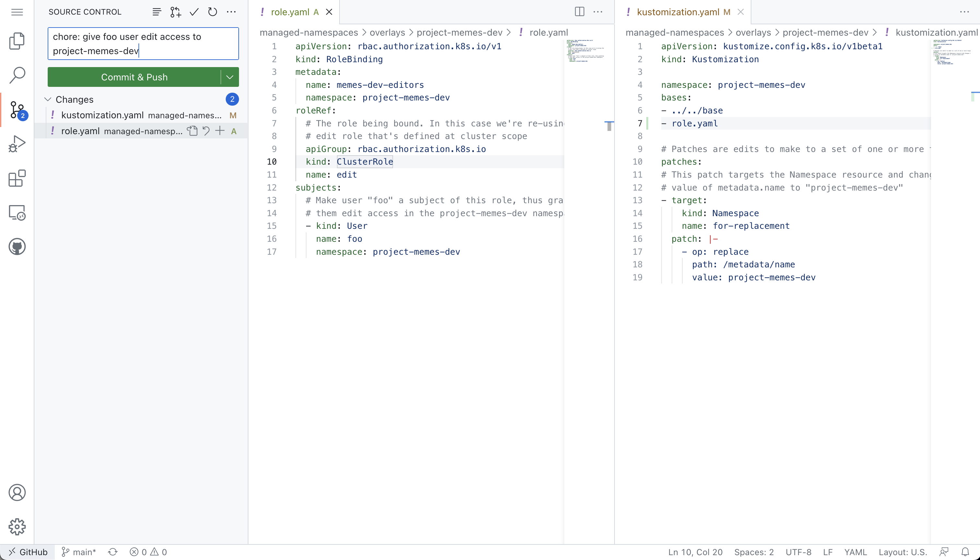Click the Synchronize Changes icon in status bar

[112, 552]
